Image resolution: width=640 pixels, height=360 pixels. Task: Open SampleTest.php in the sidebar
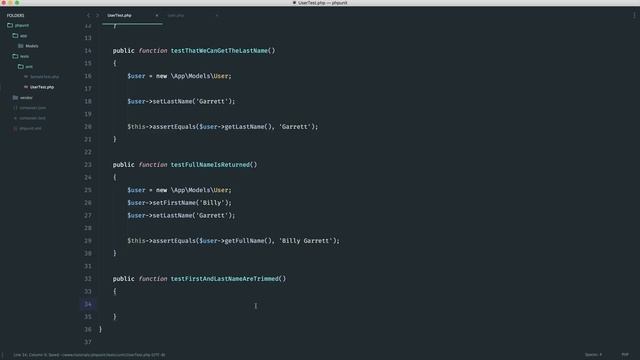(x=41, y=77)
